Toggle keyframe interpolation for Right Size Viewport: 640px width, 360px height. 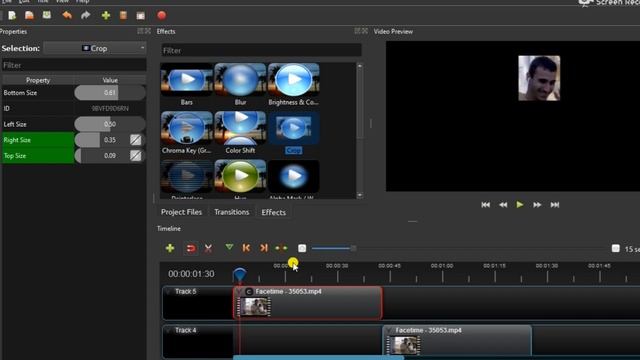pyautogui.click(x=136, y=140)
